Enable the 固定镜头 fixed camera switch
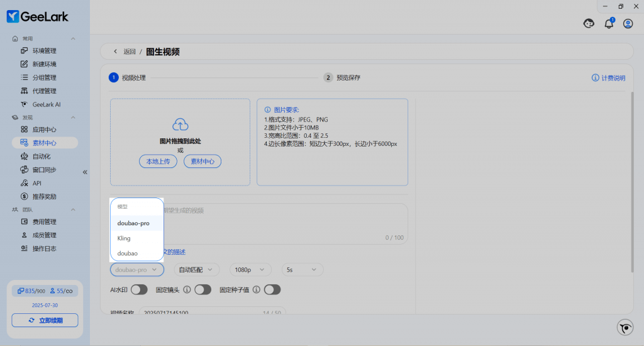Screen dimensions: 644x346 click(x=203, y=289)
